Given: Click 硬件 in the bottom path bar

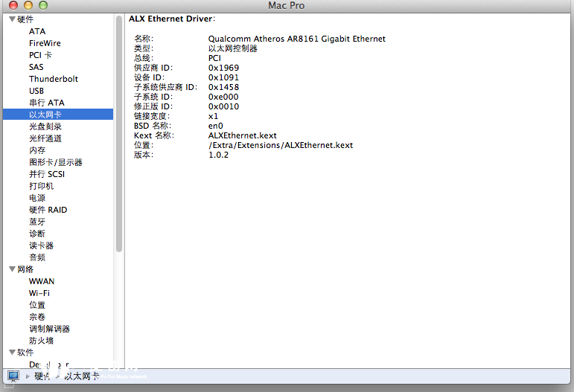Looking at the screenshot, I should pos(42,376).
